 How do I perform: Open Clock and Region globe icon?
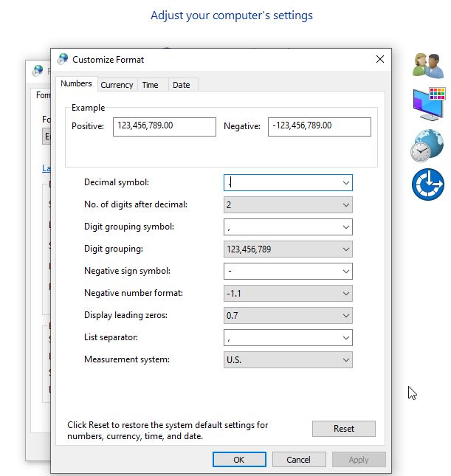[x=427, y=145]
